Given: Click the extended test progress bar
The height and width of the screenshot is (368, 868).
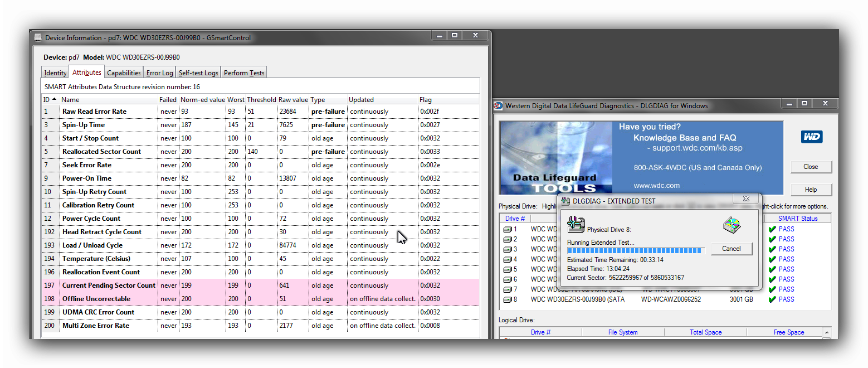Looking at the screenshot, I should [x=636, y=251].
